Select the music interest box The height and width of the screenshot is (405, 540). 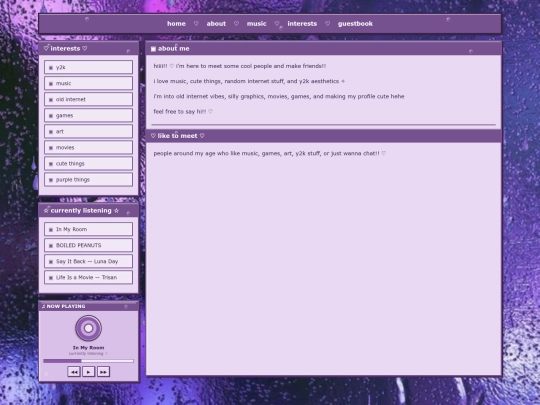(x=89, y=83)
